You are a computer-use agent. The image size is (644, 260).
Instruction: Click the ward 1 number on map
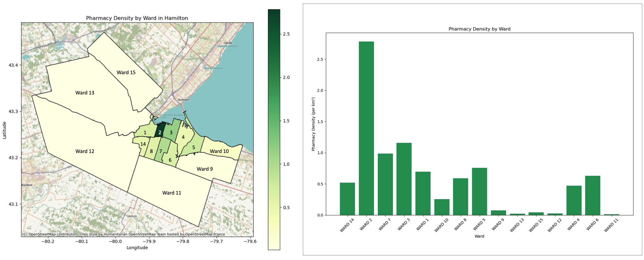pyautogui.click(x=145, y=132)
